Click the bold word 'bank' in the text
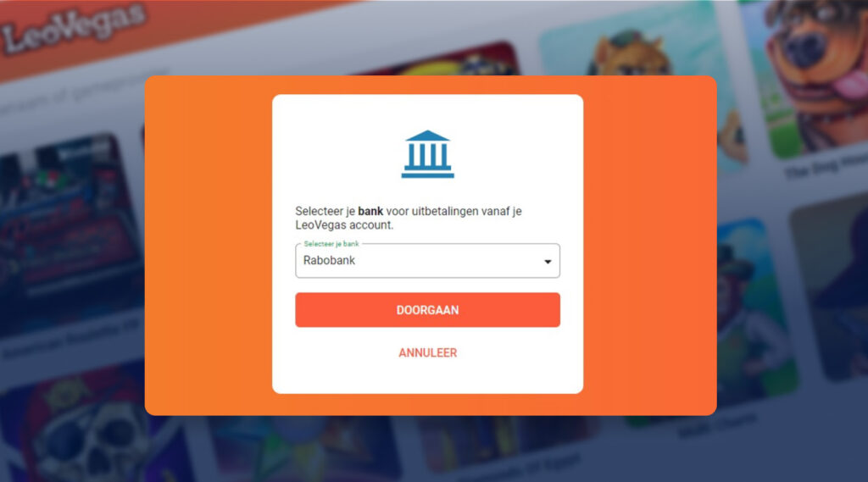868x482 pixels. tap(370, 211)
